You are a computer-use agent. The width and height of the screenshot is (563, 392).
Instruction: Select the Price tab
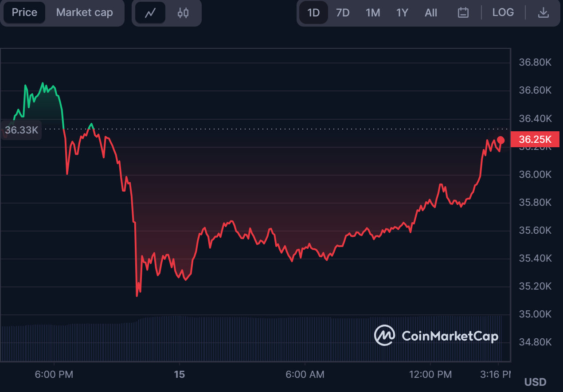24,12
